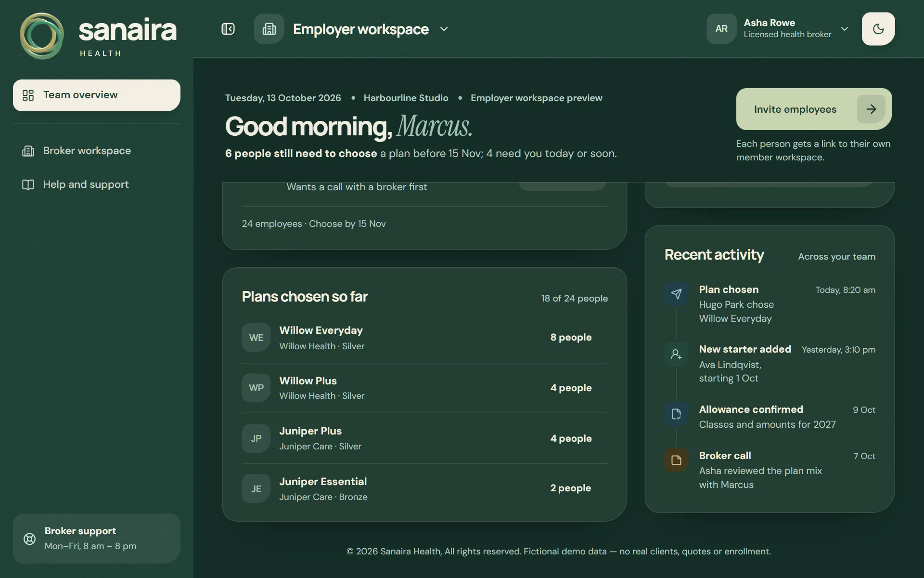Click the 18 of 24 people label
Screen dimensions: 924x578
[x=574, y=298]
